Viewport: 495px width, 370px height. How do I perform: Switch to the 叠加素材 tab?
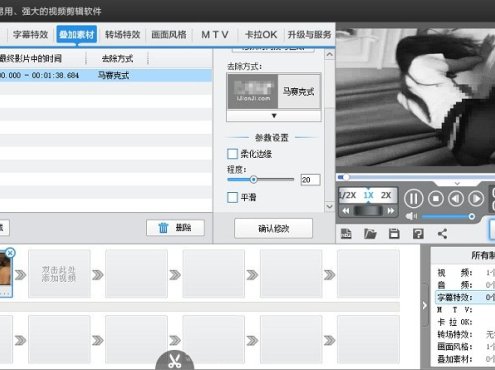(77, 35)
